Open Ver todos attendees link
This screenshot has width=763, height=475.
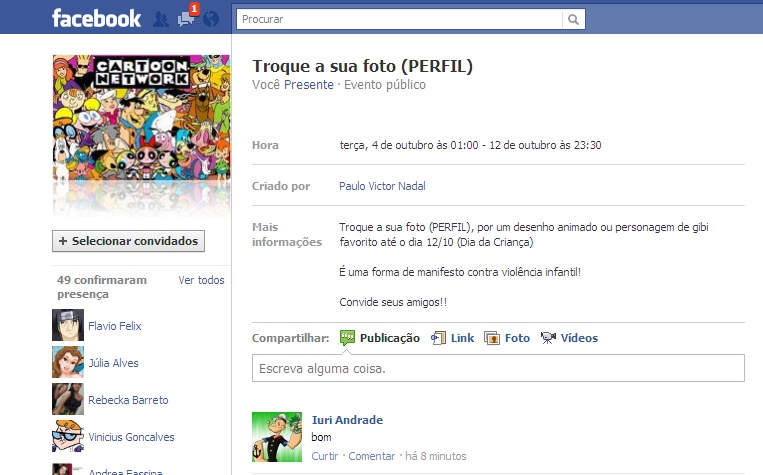point(201,280)
